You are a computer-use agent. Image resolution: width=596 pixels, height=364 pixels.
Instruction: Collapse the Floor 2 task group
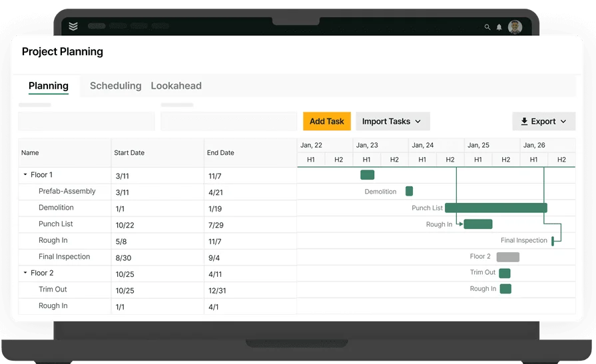(25, 273)
